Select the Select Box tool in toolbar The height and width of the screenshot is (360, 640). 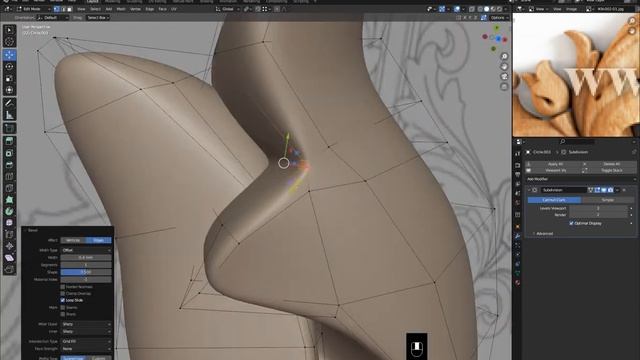coord(9,30)
